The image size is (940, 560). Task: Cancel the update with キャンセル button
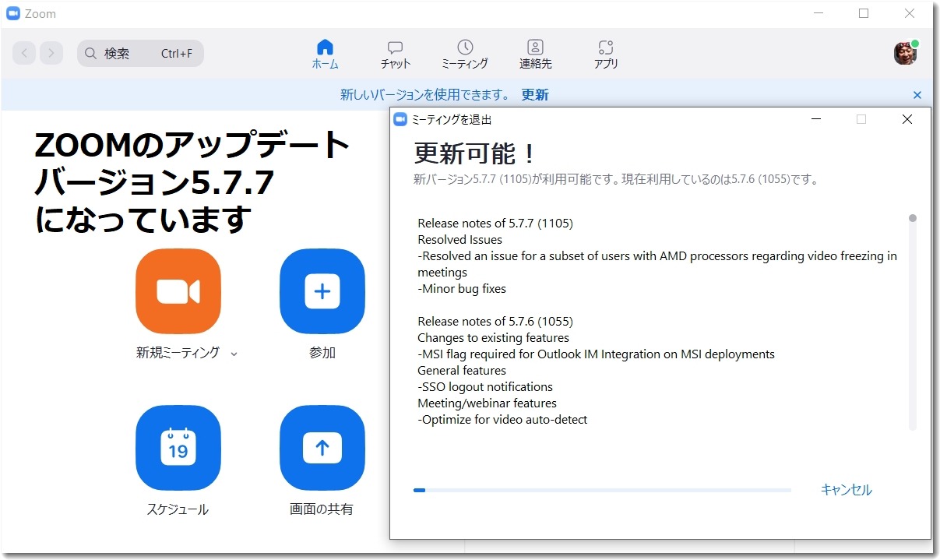pyautogui.click(x=846, y=490)
